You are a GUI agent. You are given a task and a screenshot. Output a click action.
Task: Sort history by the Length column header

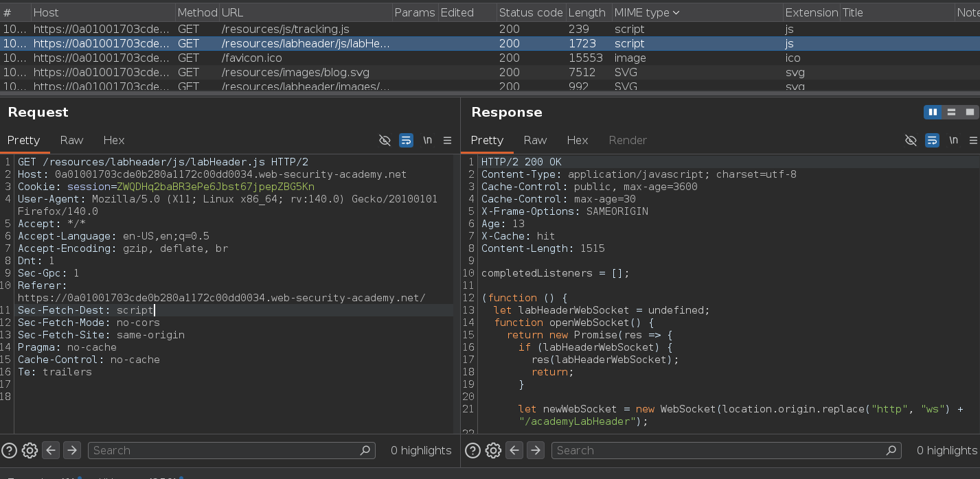click(588, 12)
